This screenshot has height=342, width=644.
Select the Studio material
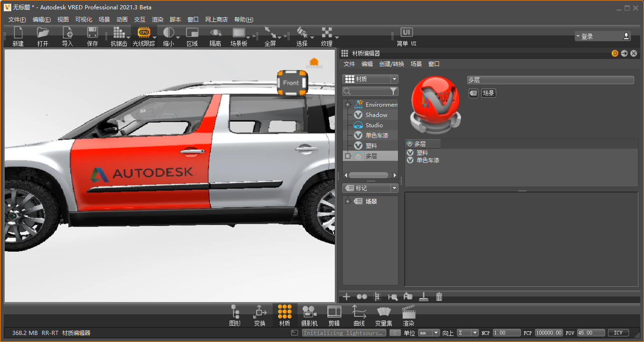coord(374,125)
